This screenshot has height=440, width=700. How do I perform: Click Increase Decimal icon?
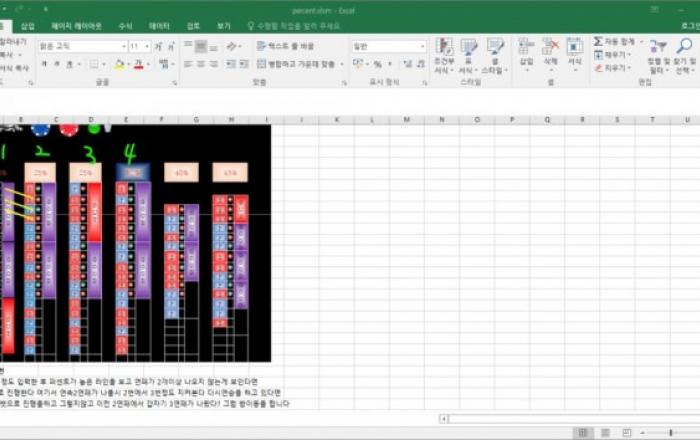click(x=407, y=64)
